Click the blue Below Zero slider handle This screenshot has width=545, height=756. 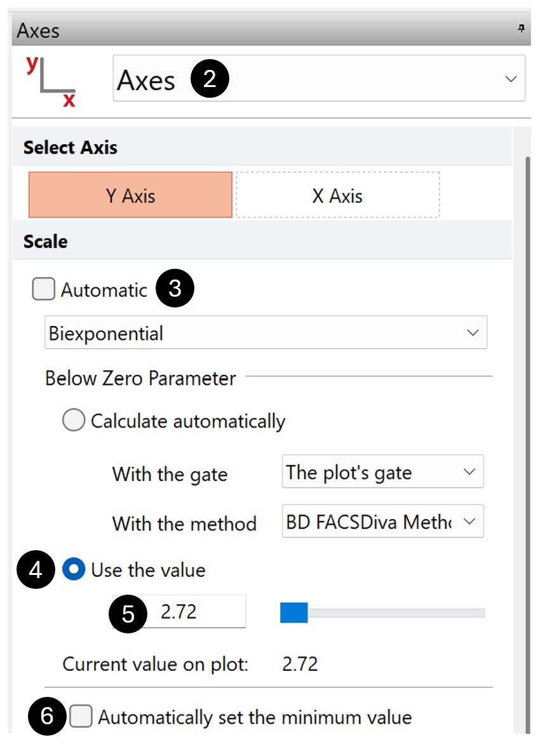pos(294,612)
